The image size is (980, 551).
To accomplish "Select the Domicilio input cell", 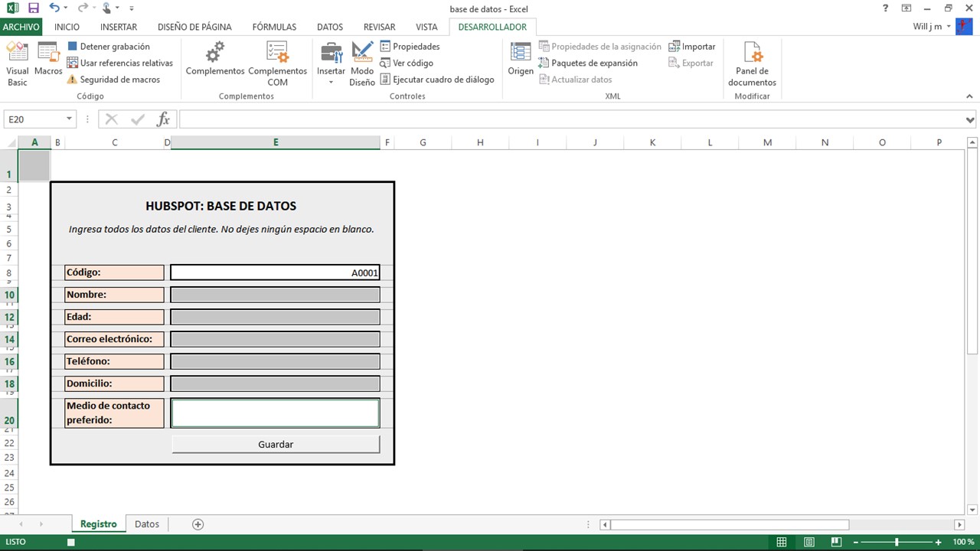I will click(x=276, y=383).
